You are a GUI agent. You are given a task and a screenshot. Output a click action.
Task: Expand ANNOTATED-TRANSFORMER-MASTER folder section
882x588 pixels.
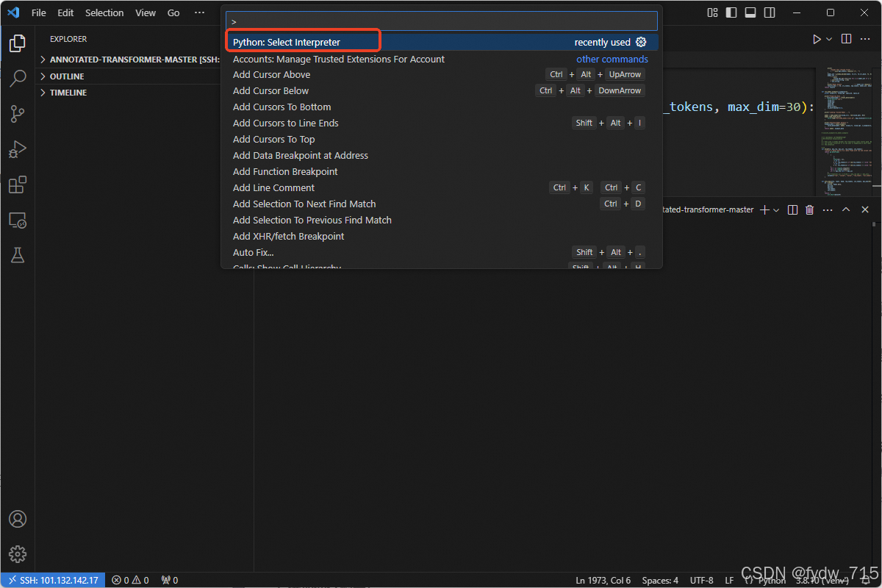pos(128,60)
